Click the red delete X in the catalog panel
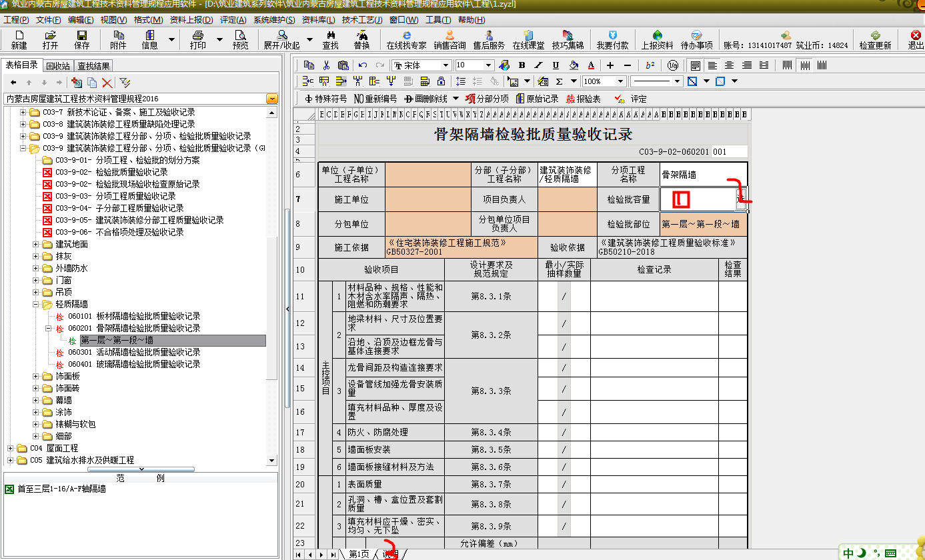Image resolution: width=925 pixels, height=560 pixels. pyautogui.click(x=107, y=83)
